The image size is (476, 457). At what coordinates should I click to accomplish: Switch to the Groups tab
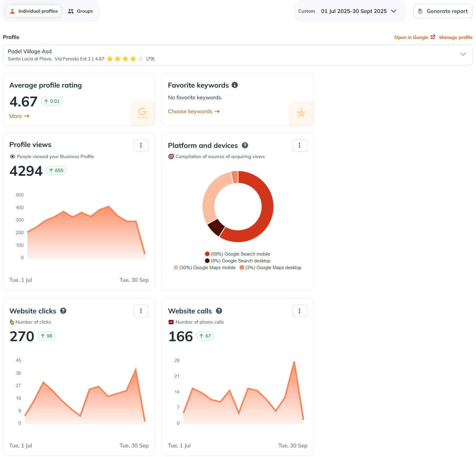coord(80,11)
